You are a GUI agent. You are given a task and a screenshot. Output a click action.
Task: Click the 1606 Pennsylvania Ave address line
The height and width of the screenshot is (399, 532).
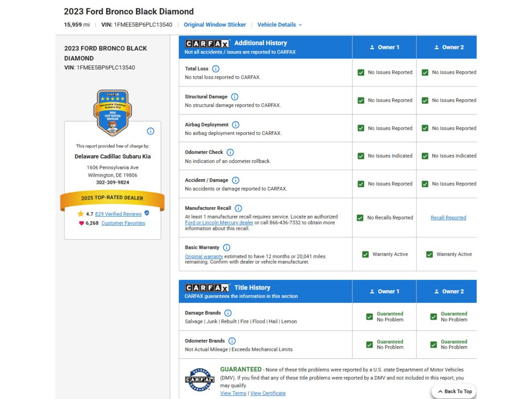pyautogui.click(x=112, y=168)
